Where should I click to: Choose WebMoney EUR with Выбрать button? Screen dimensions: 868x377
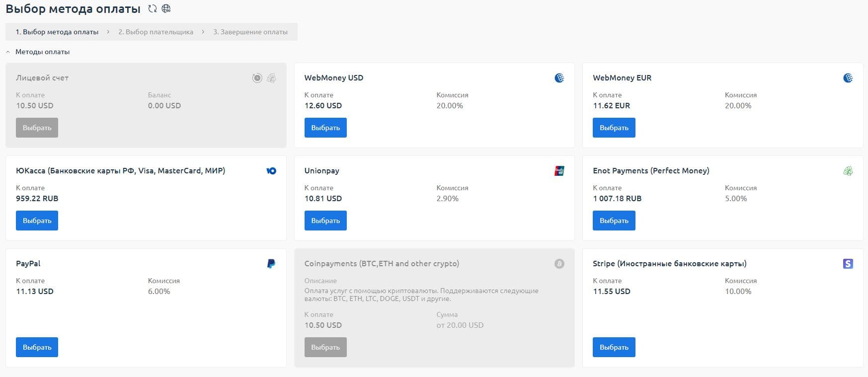(x=614, y=128)
